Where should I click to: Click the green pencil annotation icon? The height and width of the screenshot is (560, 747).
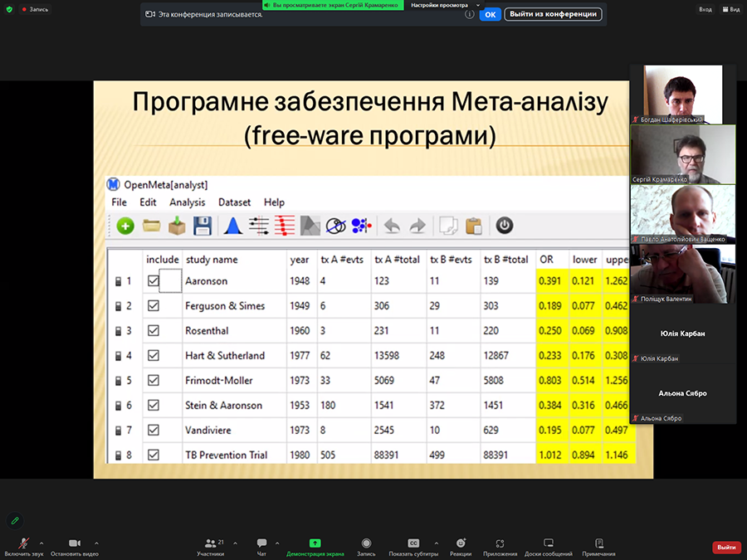coord(15,520)
